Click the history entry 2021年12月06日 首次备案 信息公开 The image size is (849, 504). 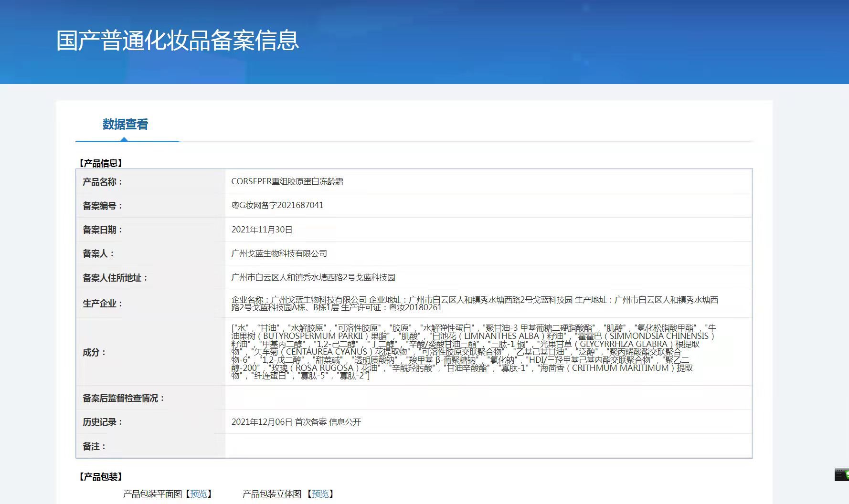pos(296,422)
